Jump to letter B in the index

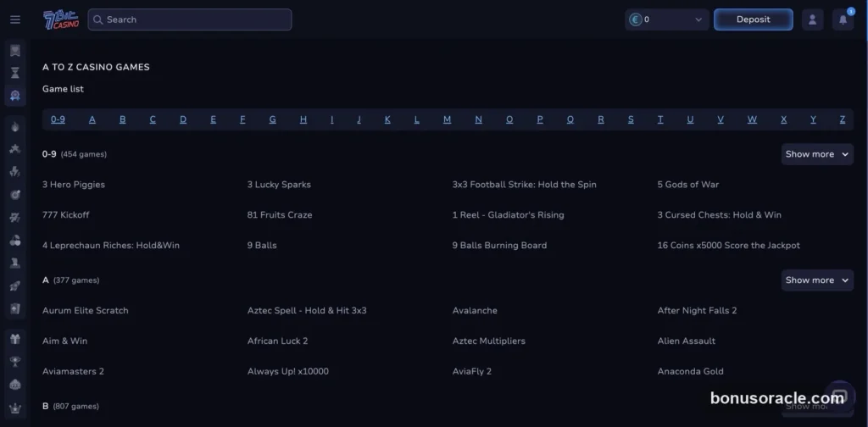[122, 119]
